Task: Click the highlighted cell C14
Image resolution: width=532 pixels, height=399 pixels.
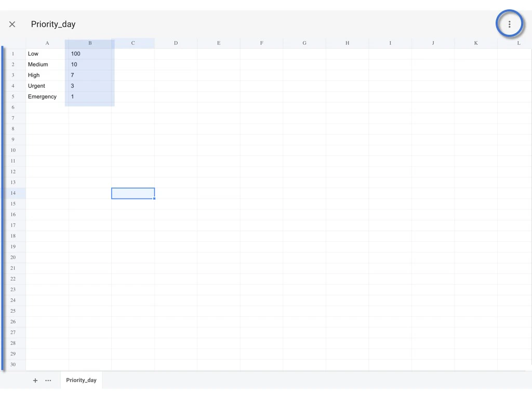Action: 132,193
